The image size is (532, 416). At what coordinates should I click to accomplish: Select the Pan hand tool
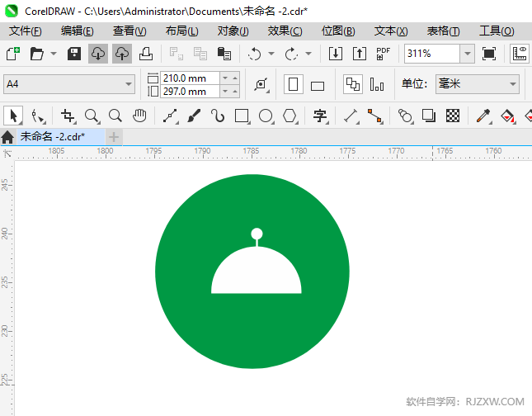coord(139,116)
